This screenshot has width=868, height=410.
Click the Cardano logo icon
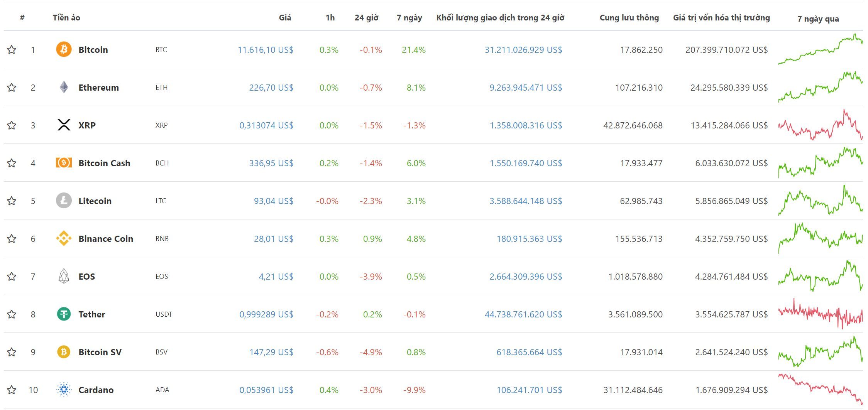tap(64, 390)
